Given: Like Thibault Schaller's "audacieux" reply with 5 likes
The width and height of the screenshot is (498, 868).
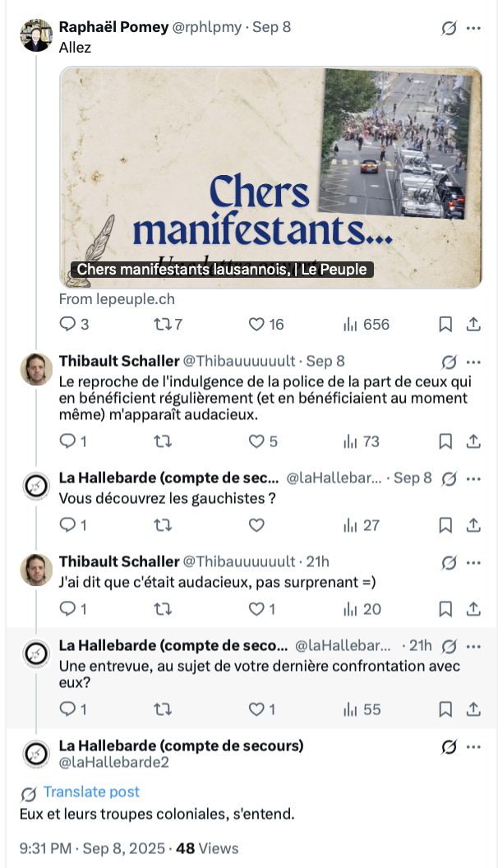Looking at the screenshot, I should tap(256, 441).
